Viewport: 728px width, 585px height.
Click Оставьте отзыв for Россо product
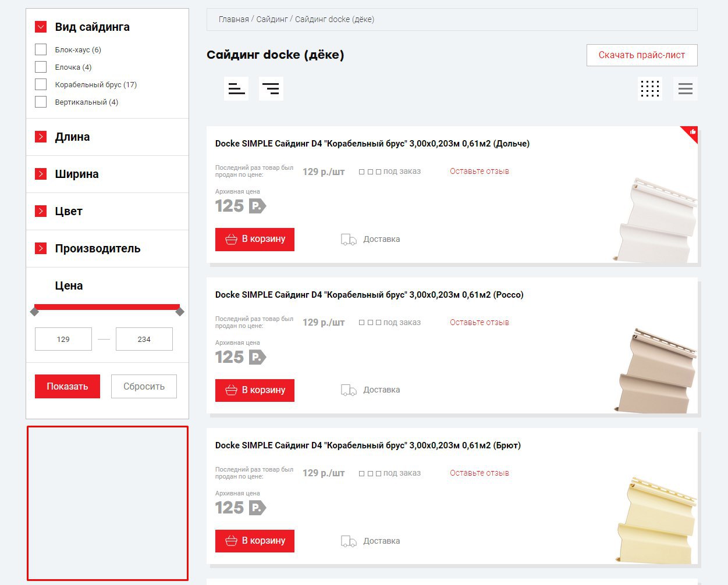coord(480,322)
